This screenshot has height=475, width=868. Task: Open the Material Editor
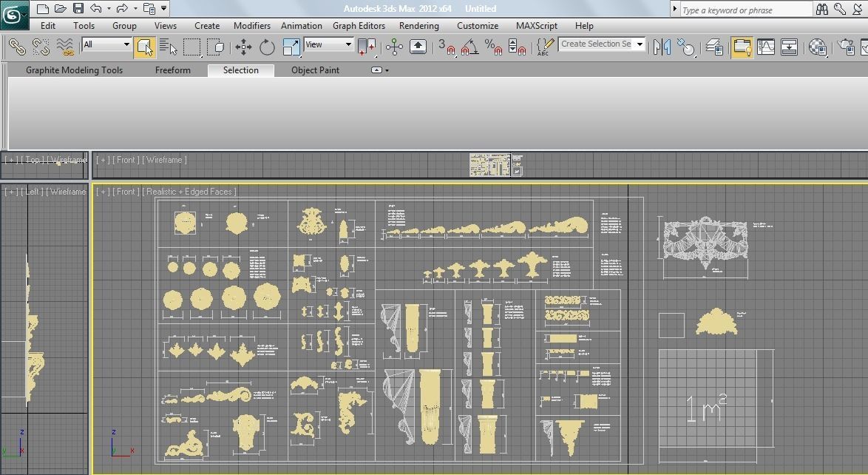[x=818, y=47]
